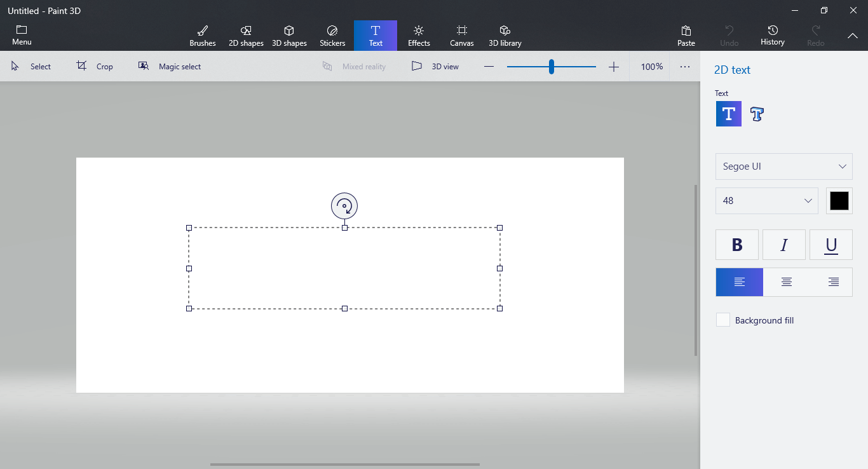The width and height of the screenshot is (868, 469).
Task: Collapse the ribbon with the chevron arrow
Action: coord(853,36)
